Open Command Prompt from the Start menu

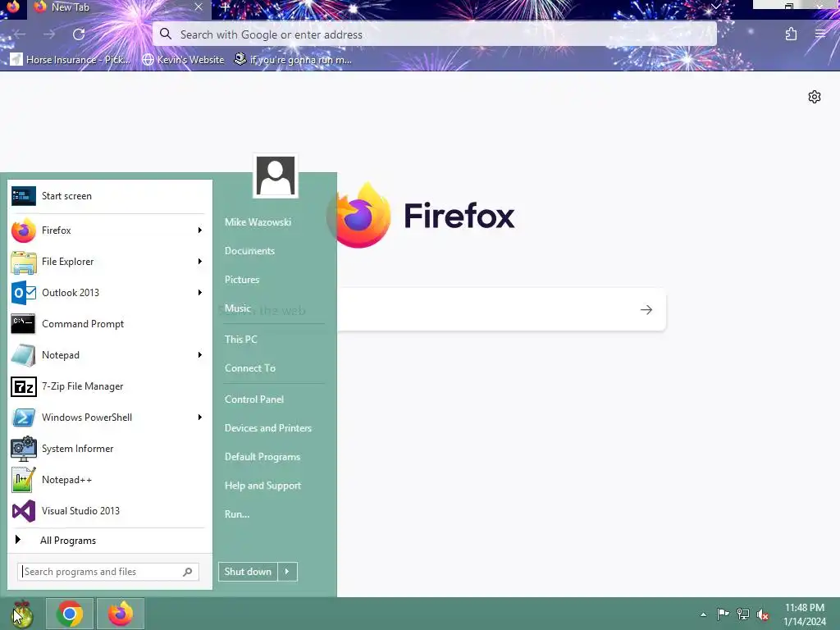tap(107, 323)
